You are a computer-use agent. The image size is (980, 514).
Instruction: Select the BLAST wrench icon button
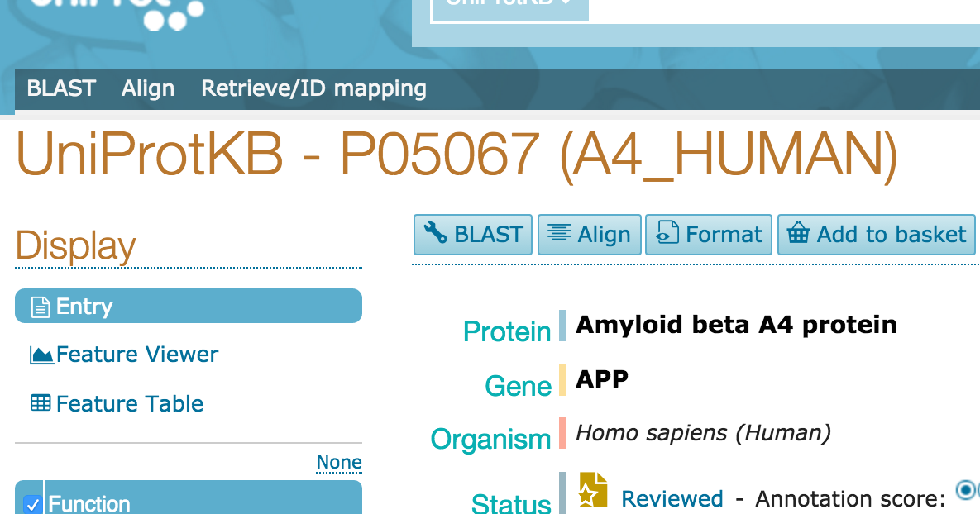(x=434, y=234)
